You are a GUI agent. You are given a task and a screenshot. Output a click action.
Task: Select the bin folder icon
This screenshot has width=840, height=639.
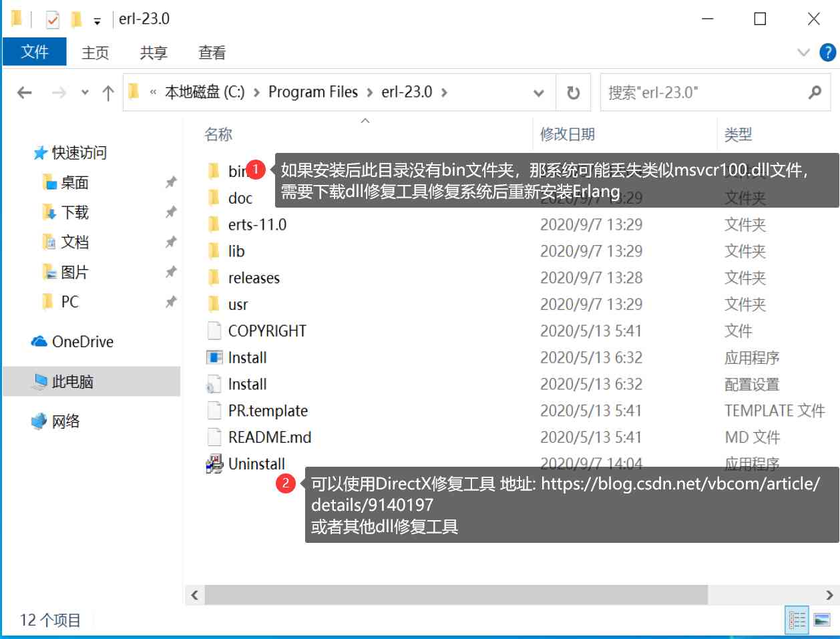point(214,171)
